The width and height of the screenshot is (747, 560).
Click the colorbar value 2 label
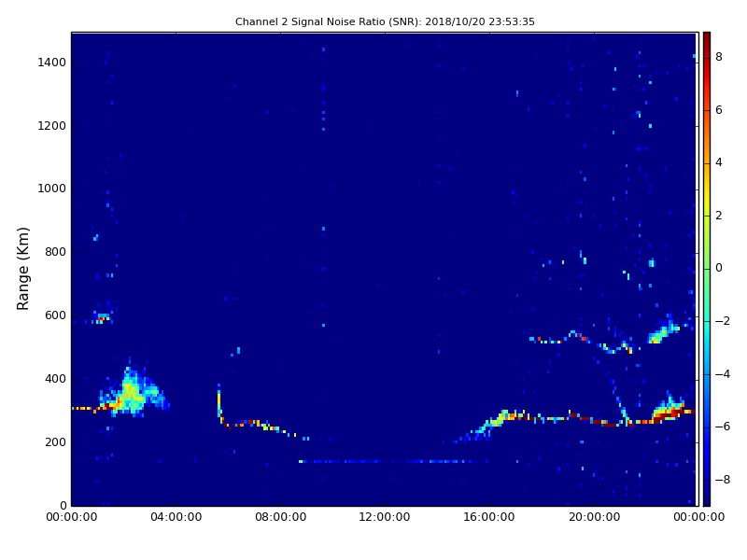click(719, 216)
